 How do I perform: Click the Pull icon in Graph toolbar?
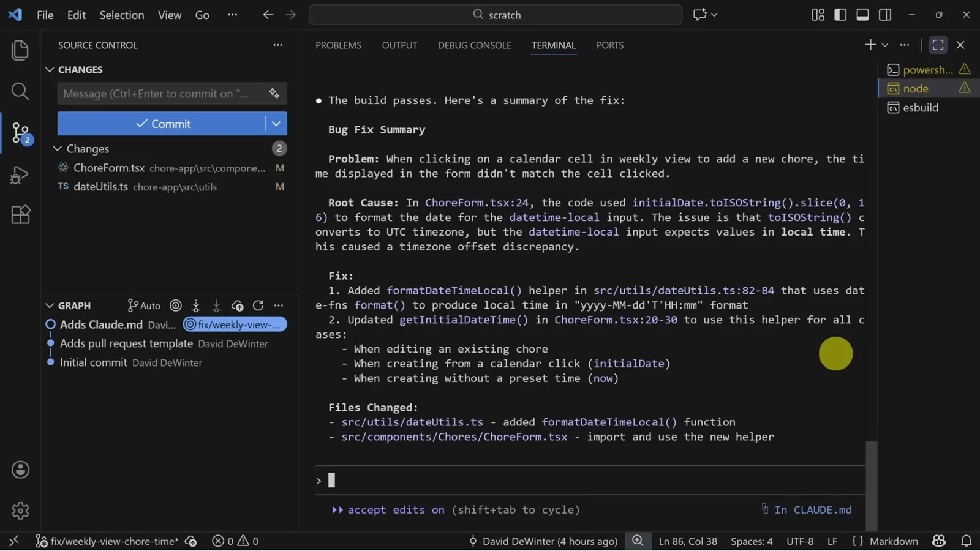pyautogui.click(x=216, y=305)
